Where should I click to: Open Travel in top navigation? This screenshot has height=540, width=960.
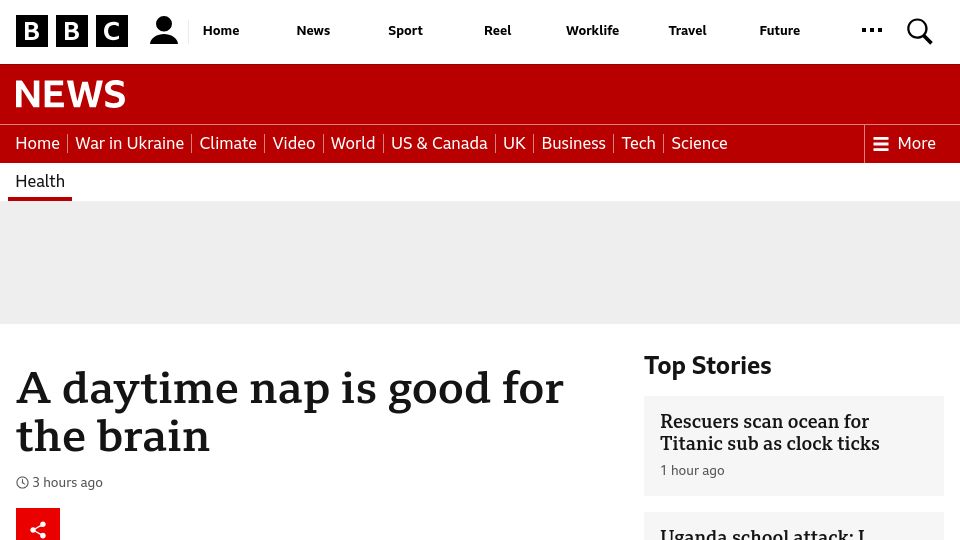coord(688,31)
